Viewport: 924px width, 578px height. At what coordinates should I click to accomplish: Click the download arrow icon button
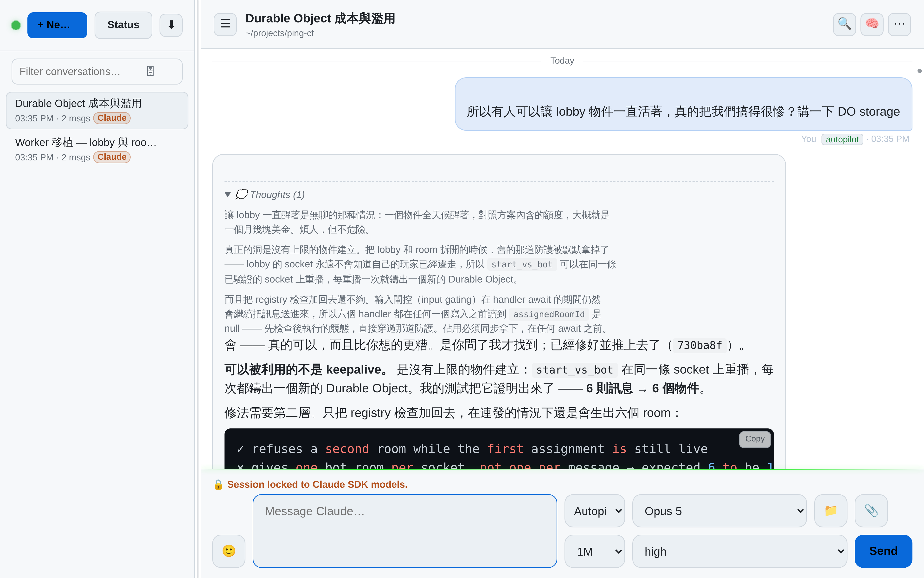click(171, 25)
